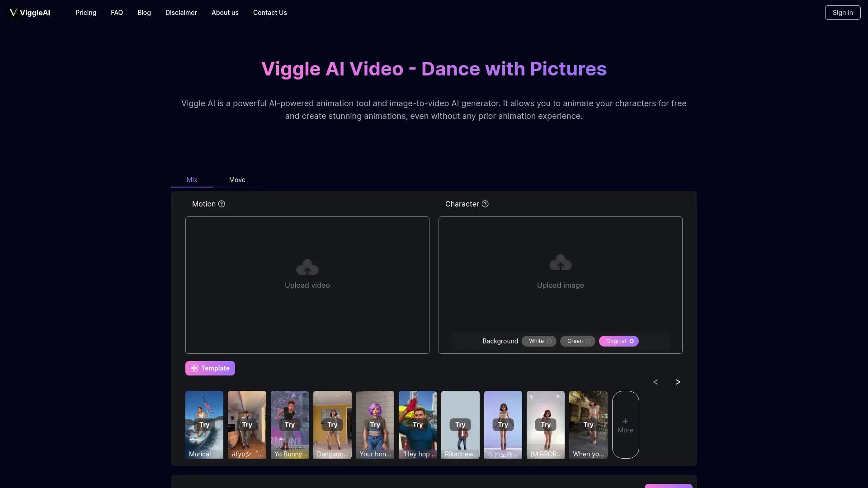Viewport: 868px width, 488px height.
Task: Click the Upload image cloud icon
Action: (560, 262)
